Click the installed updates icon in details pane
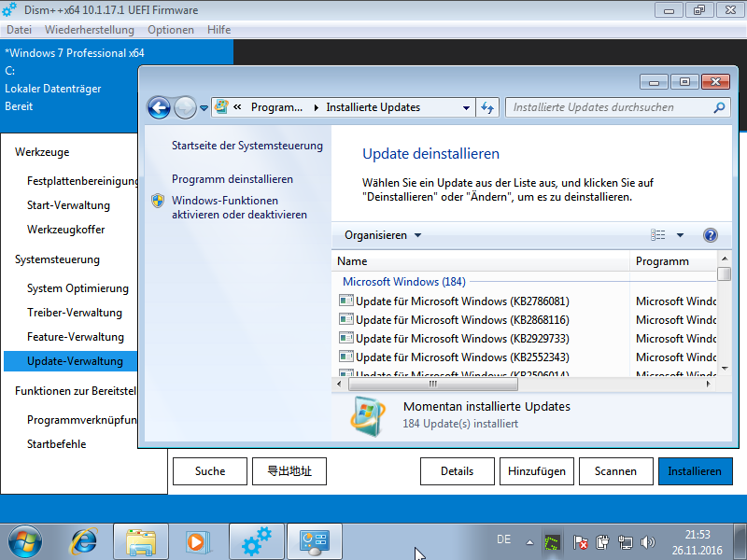This screenshot has height=560, width=747. click(x=368, y=415)
